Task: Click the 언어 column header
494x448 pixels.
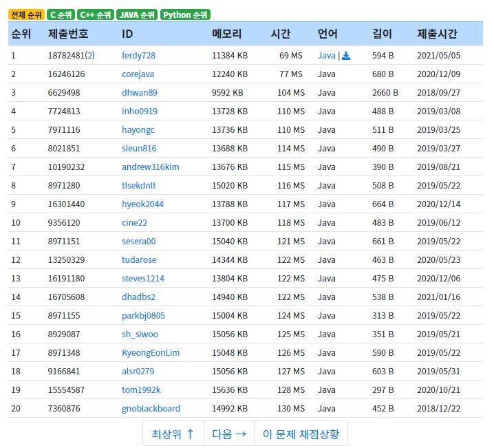Action: tap(327, 34)
